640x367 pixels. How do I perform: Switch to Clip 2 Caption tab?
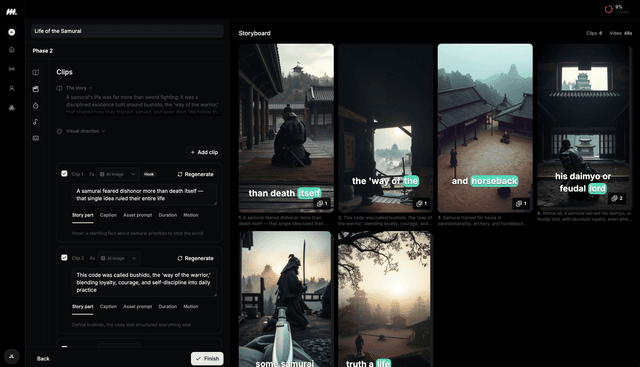[108, 307]
